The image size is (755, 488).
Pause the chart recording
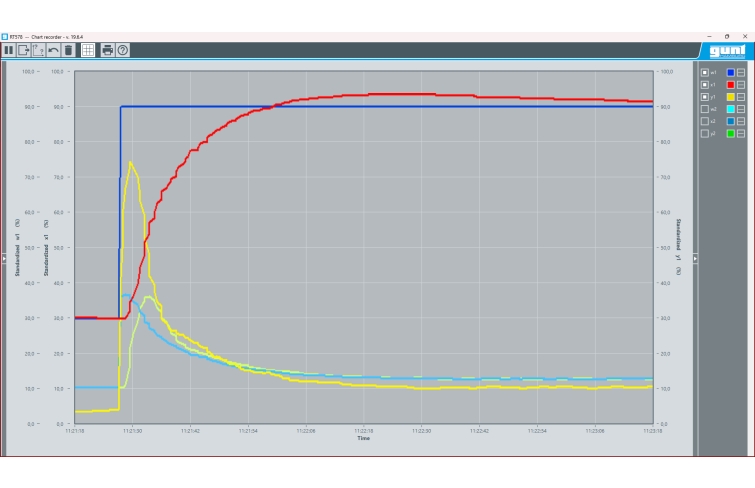[9, 49]
